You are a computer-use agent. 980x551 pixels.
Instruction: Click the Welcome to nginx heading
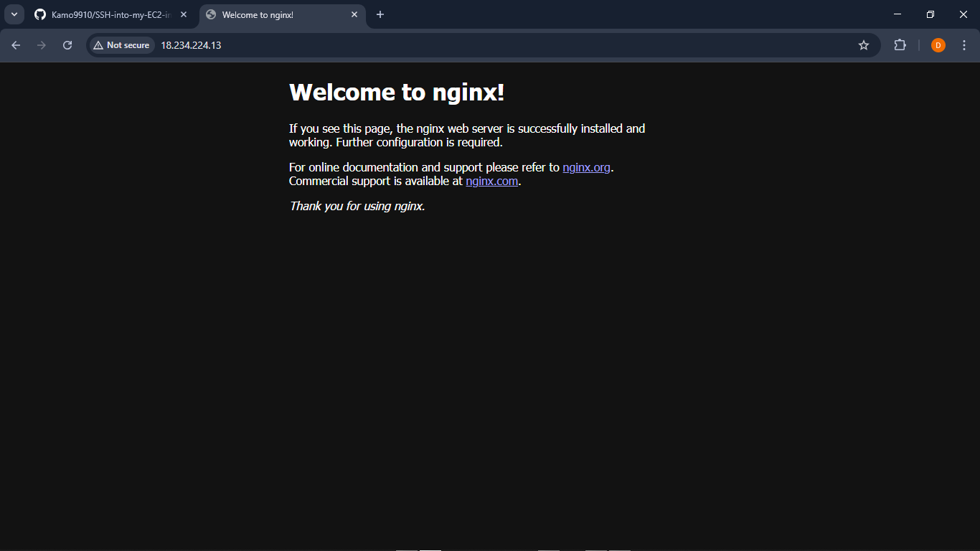(x=395, y=92)
